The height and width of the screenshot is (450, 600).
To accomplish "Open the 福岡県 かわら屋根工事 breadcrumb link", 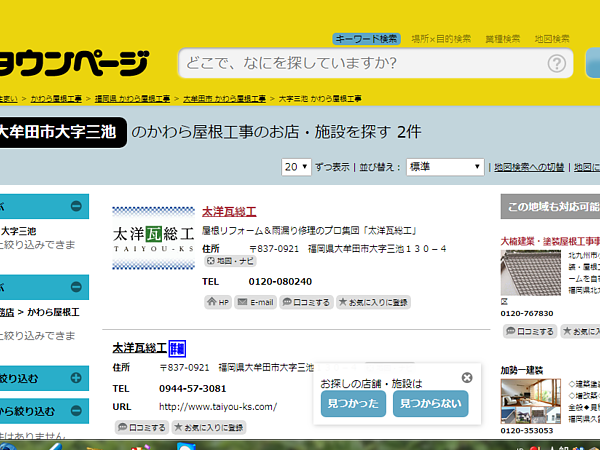I will point(132,99).
